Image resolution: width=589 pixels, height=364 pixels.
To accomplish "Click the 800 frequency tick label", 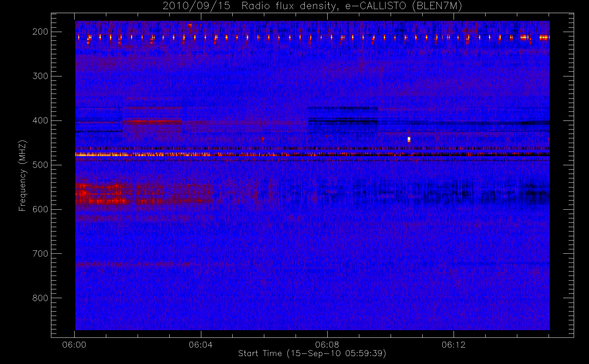I will (x=40, y=298).
